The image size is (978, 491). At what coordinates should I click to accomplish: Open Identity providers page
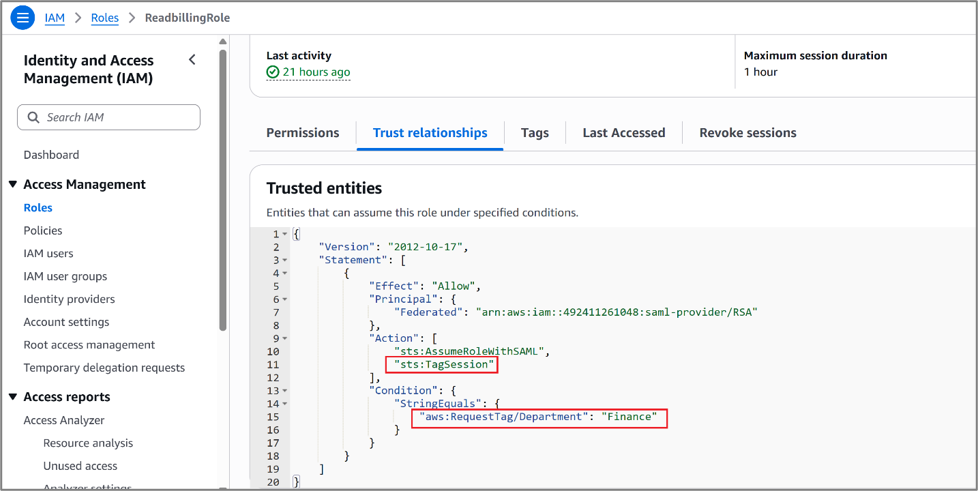point(69,299)
